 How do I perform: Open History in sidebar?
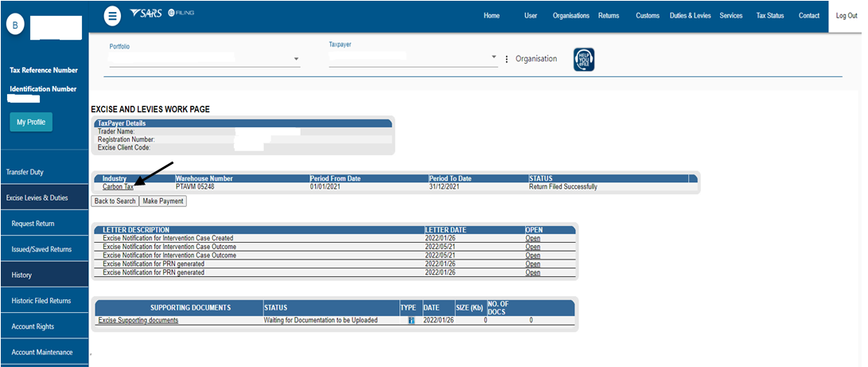pyautogui.click(x=45, y=275)
